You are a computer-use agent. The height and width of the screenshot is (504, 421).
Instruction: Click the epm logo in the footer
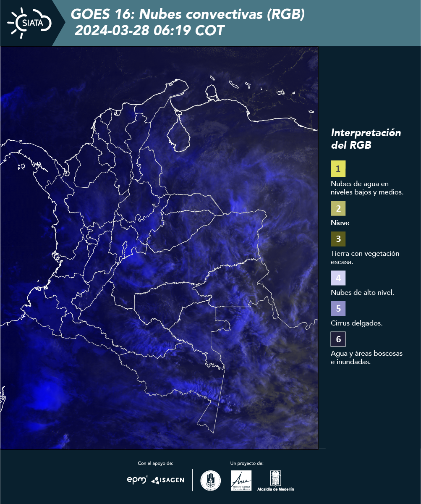[x=137, y=480]
